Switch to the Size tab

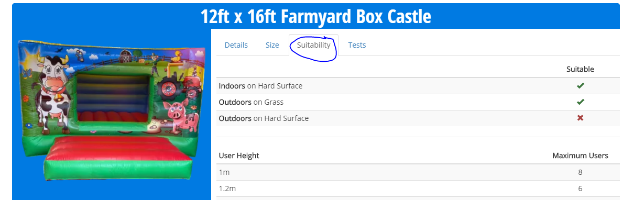[x=272, y=45]
